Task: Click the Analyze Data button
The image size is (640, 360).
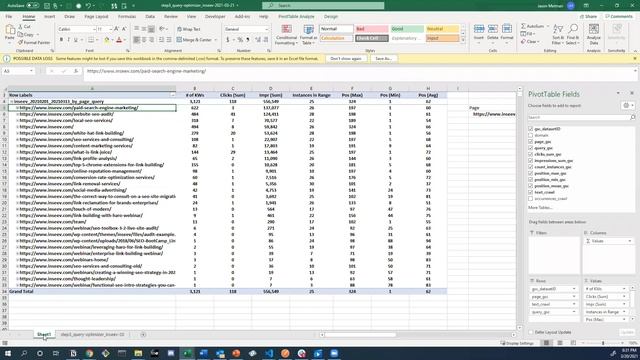Action: [594, 34]
